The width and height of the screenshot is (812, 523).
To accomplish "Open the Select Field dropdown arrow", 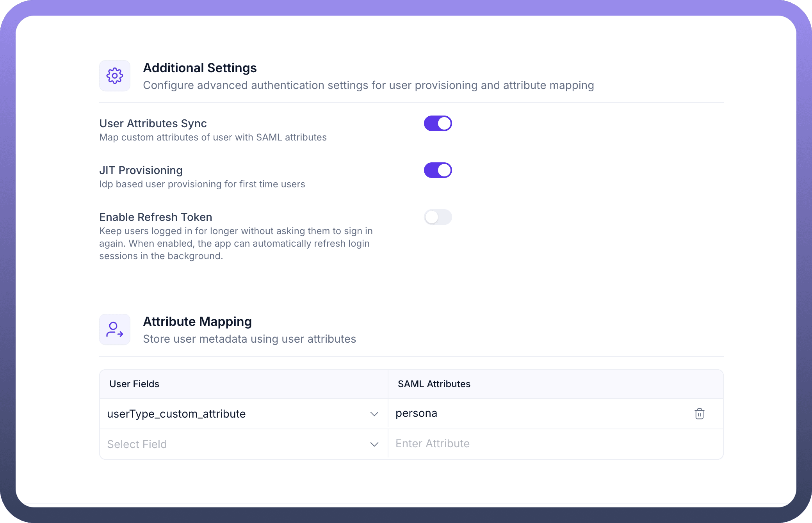I will click(x=374, y=444).
